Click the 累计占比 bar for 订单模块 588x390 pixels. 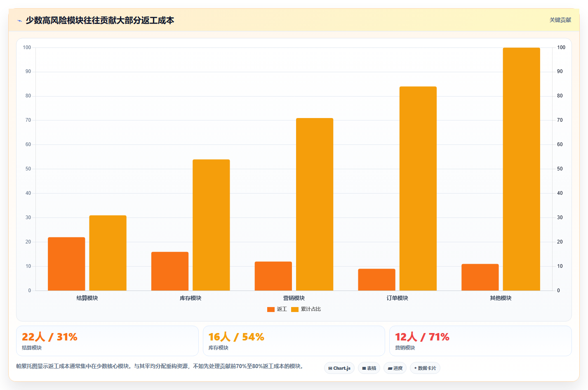click(x=418, y=189)
